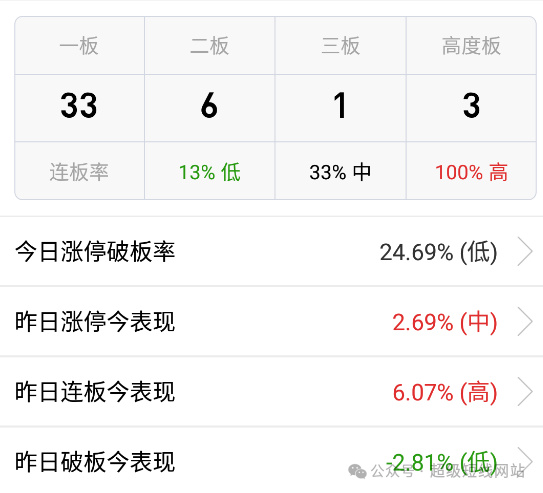Select the 一板 column header
543x493 pixels.
[x=79, y=46]
